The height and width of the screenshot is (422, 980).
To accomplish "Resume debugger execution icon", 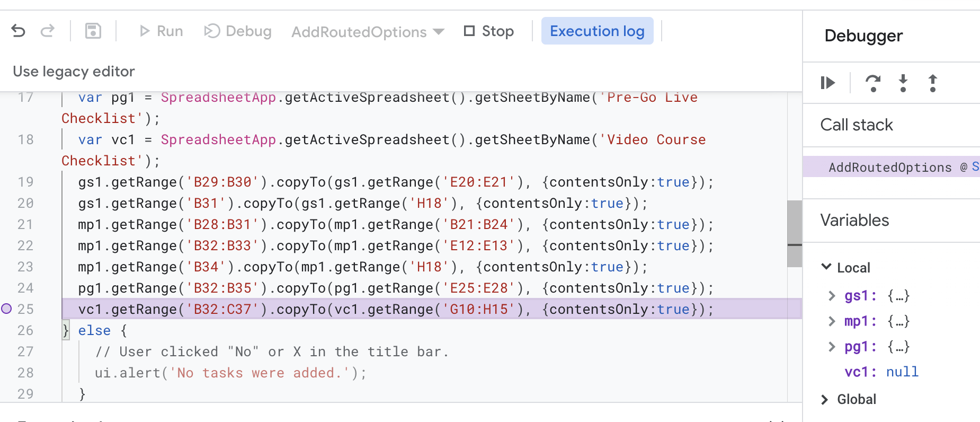I will 828,83.
